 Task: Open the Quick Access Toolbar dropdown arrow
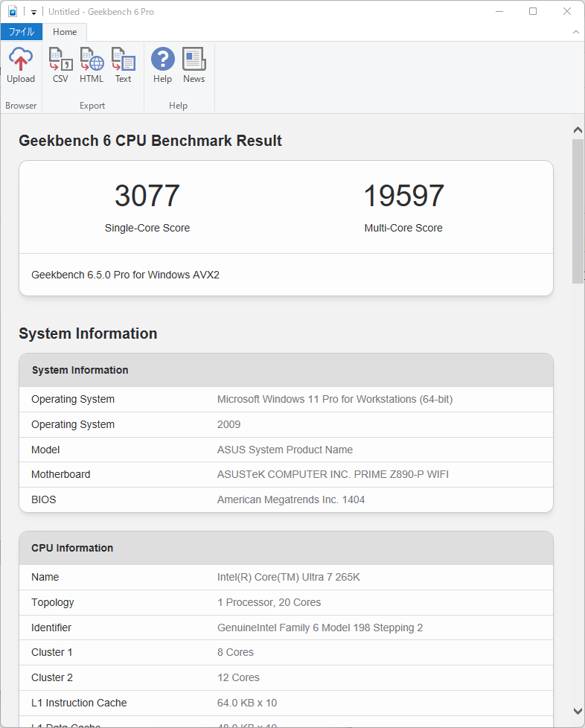click(x=33, y=13)
